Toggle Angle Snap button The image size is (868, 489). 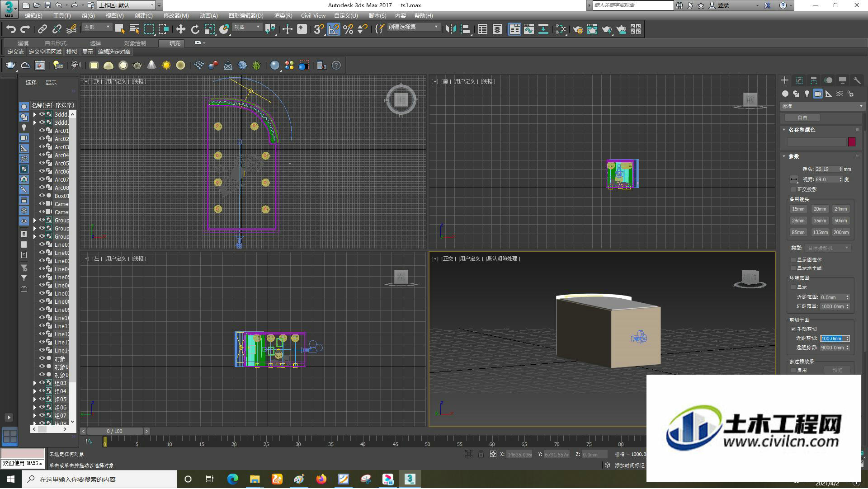pyautogui.click(x=334, y=29)
